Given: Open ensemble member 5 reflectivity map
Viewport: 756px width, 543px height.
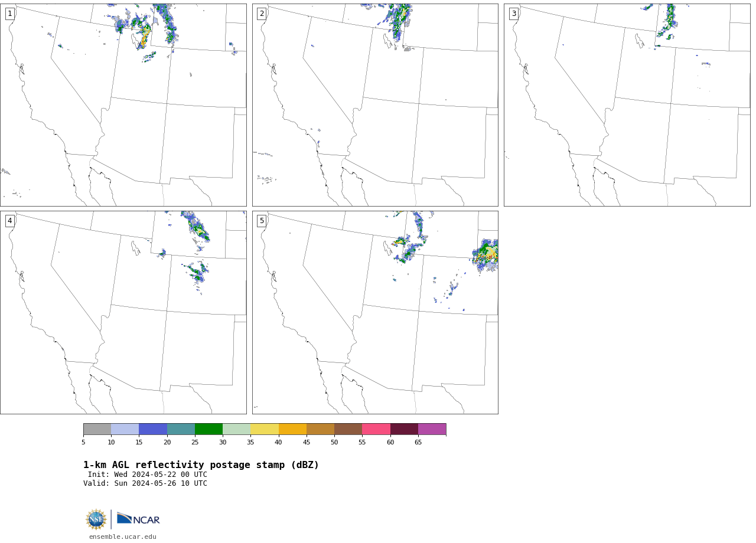Looking at the screenshot, I should (375, 312).
